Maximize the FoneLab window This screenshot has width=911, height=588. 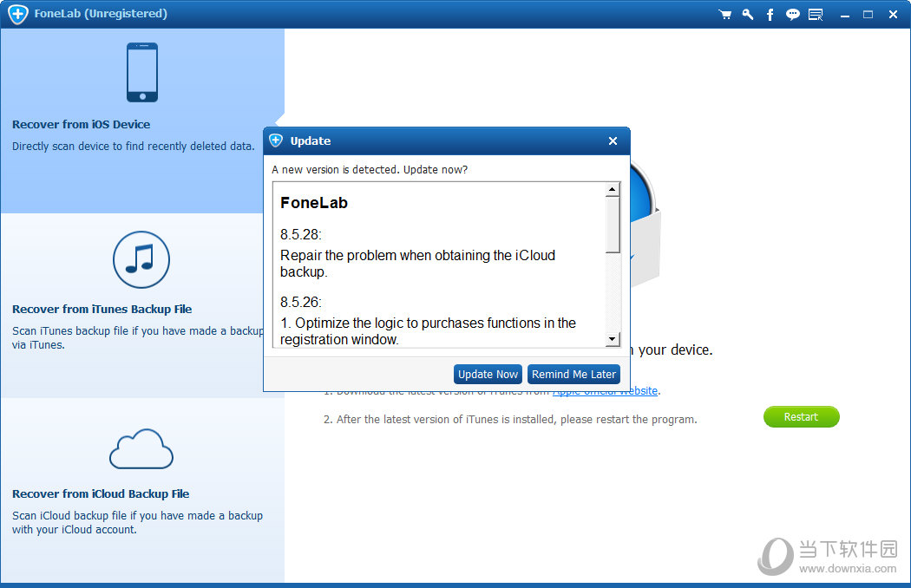coord(868,15)
